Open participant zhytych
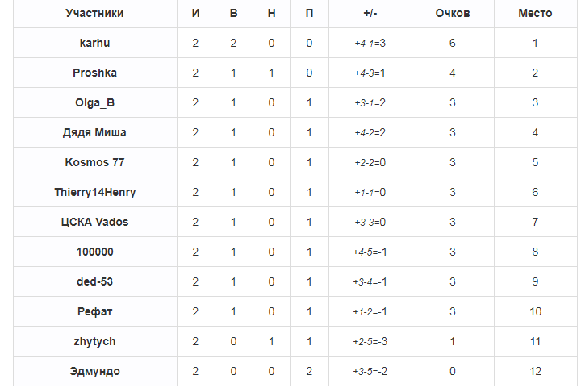 coord(95,341)
